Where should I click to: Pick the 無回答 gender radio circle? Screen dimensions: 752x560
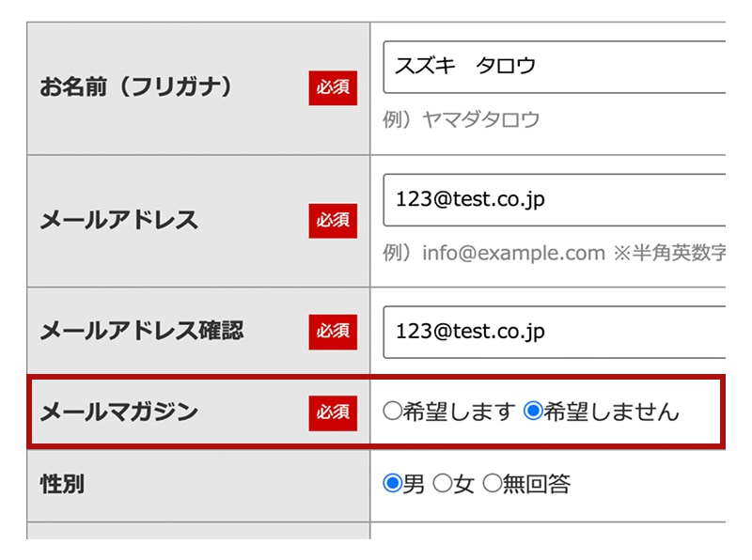point(493,484)
